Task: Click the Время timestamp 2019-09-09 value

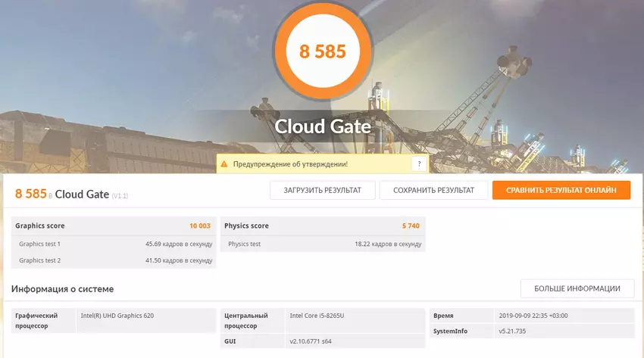Action: 533,315
